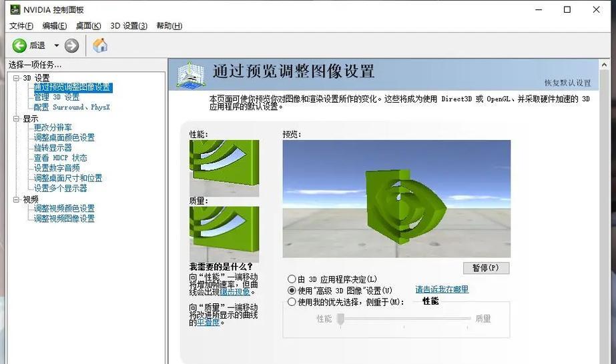Viewport: 616px width, 364px height.
Task: Click the rotating 3D logo preview
Action: (396, 199)
